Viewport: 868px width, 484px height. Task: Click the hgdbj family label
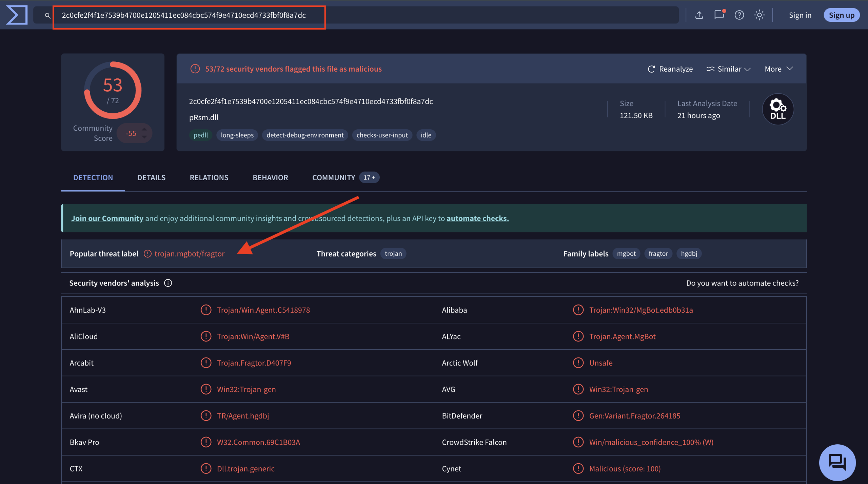[x=689, y=254]
